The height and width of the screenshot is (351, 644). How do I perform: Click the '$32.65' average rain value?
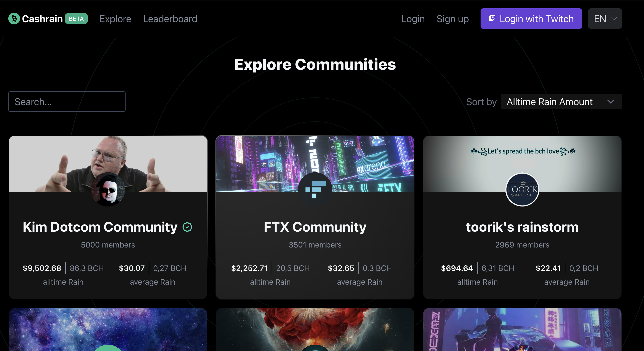(x=341, y=268)
